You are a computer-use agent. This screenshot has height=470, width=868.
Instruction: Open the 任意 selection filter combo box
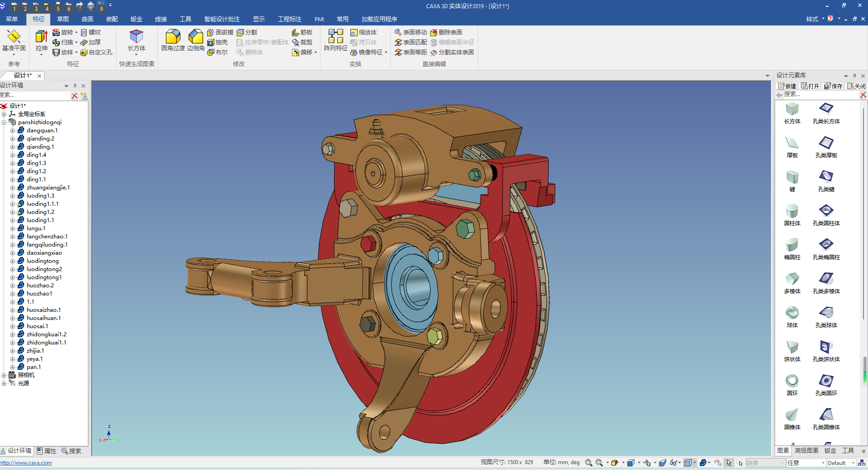[x=806, y=463]
